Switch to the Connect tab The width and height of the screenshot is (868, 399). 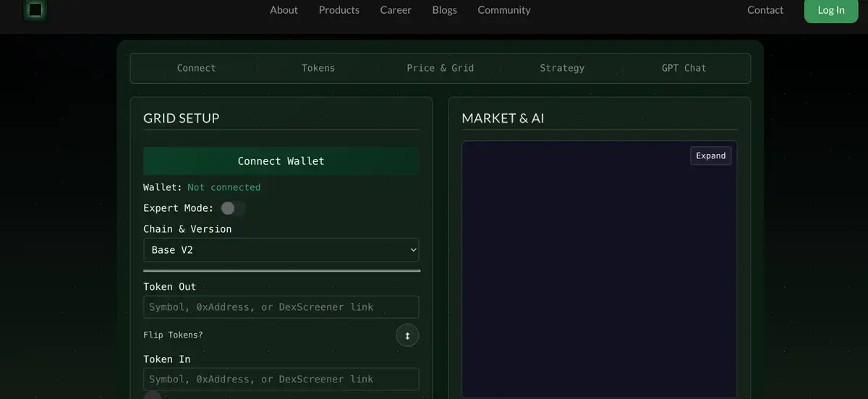click(x=196, y=68)
